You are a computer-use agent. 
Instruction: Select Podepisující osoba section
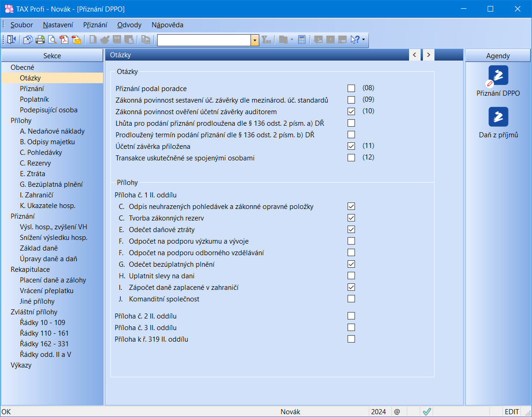click(x=49, y=110)
